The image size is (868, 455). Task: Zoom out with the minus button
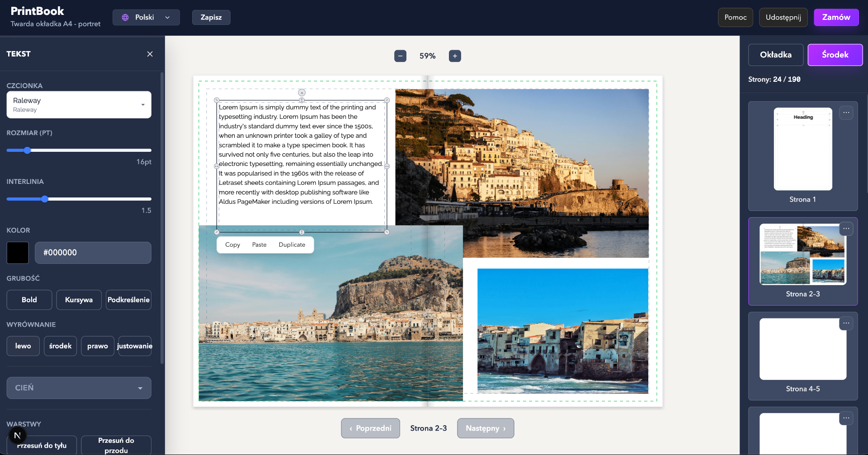tap(400, 56)
